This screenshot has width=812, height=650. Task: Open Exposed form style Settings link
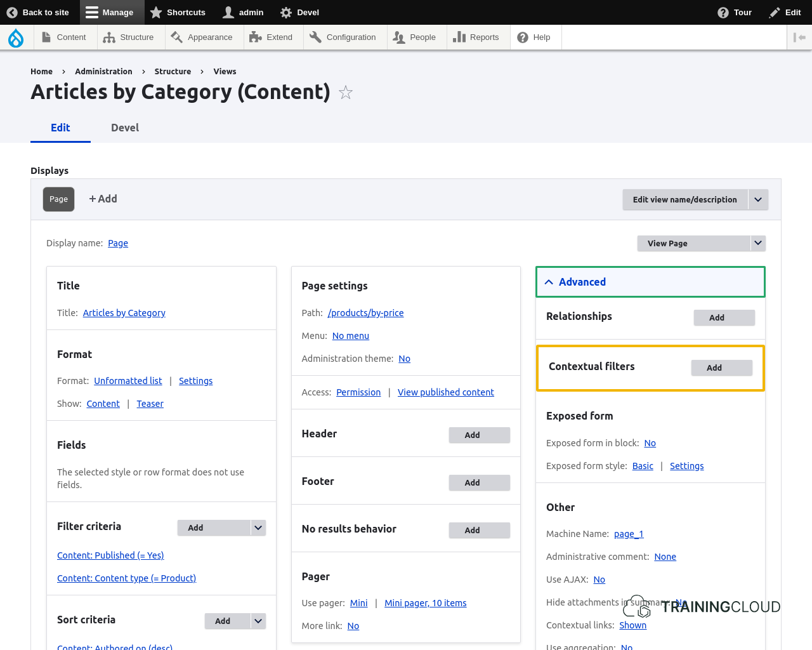pos(687,466)
